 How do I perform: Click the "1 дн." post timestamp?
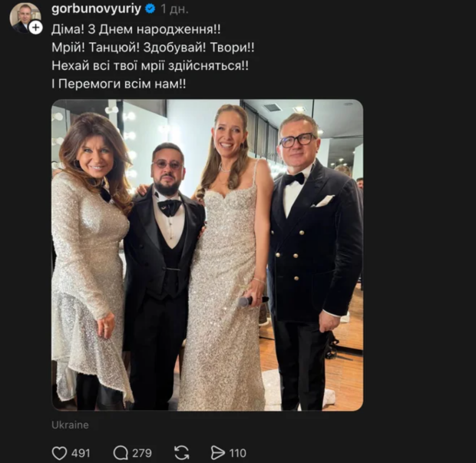[x=175, y=9]
